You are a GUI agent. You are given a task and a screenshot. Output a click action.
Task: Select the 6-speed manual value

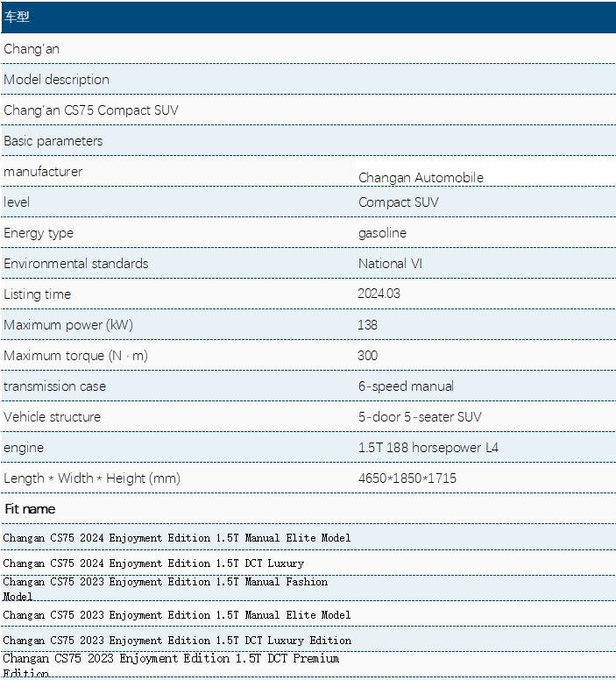(x=406, y=386)
